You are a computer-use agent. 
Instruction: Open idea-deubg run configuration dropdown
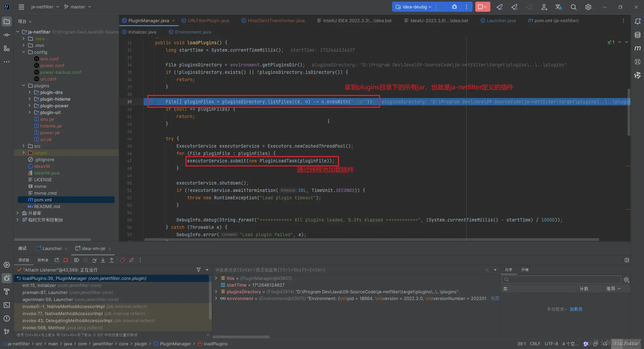pos(414,7)
